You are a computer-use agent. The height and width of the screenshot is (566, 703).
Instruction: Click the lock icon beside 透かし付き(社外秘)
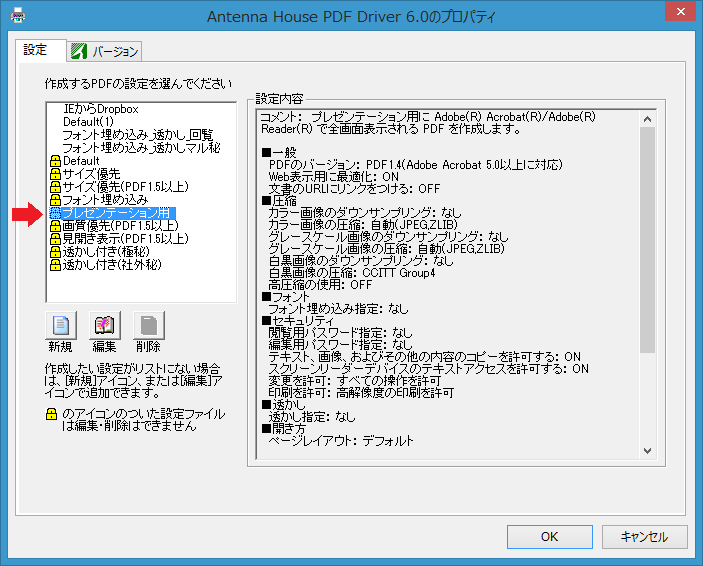(55, 265)
